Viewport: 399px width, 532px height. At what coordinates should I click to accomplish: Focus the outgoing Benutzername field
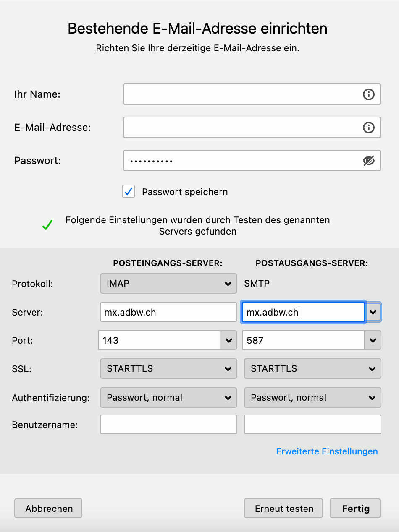coord(312,425)
